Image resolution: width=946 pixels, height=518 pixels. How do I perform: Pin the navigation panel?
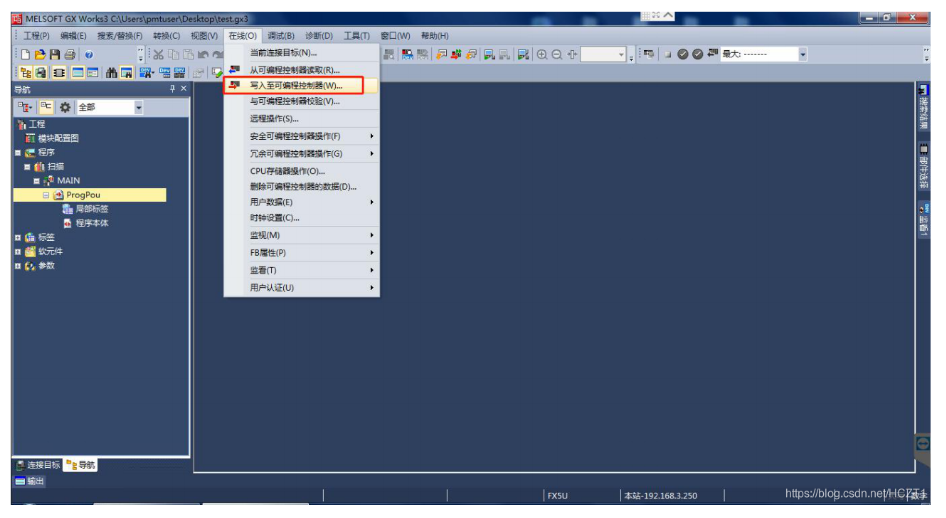click(172, 89)
